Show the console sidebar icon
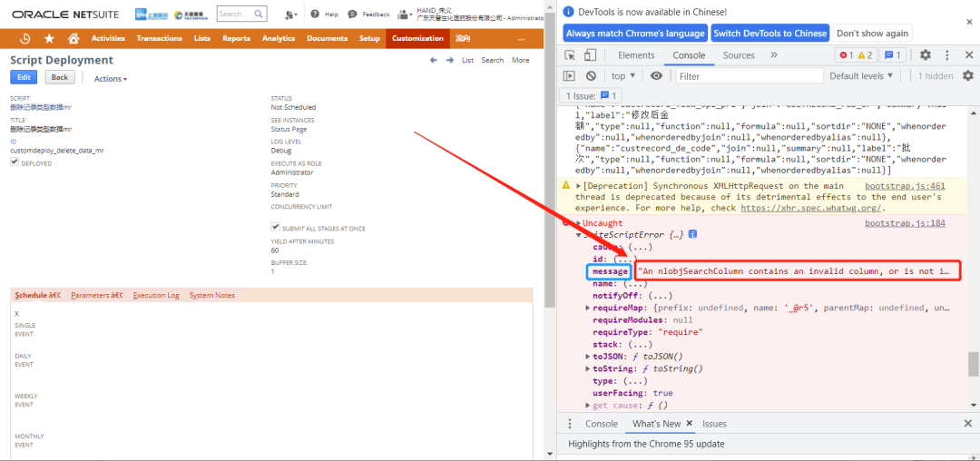 (569, 75)
